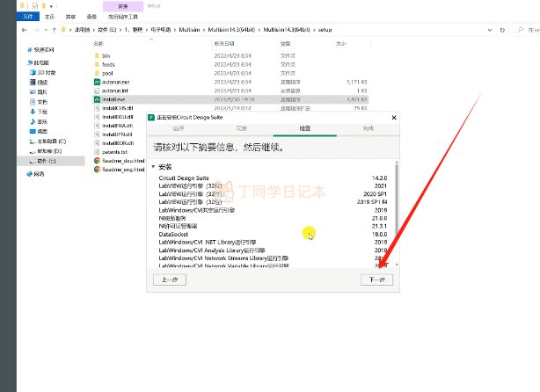The image size is (540, 392).
Task: Click the 网络 network sidebar icon
Action: pos(30,174)
